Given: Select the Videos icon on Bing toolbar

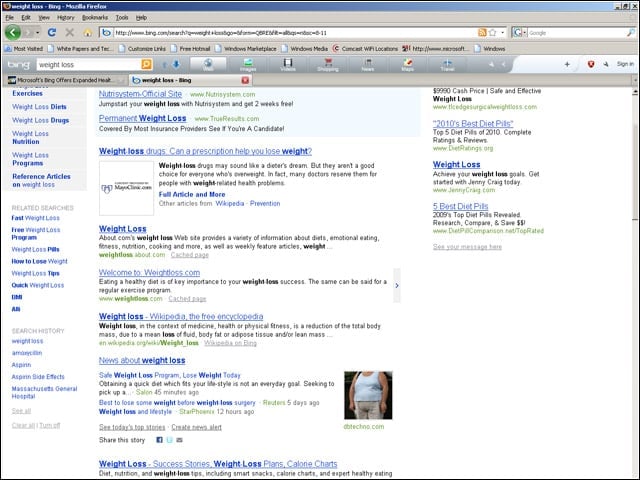Looking at the screenshot, I should [x=288, y=64].
